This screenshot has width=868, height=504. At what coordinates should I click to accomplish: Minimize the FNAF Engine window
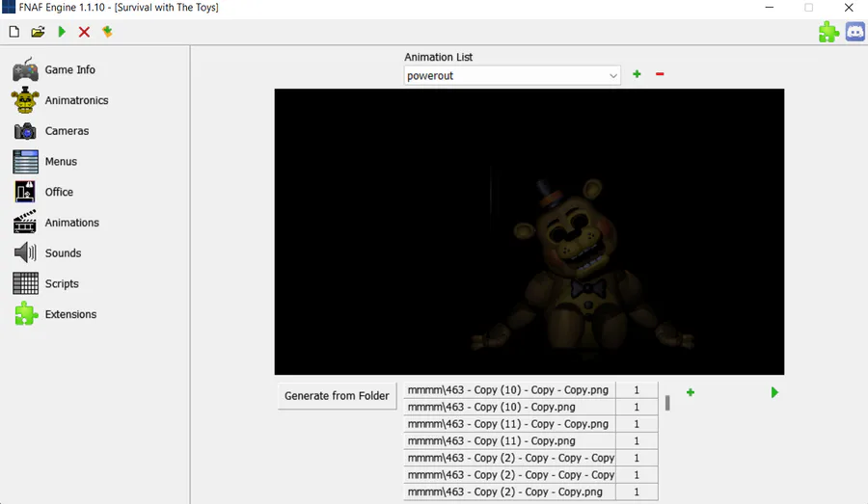pyautogui.click(x=769, y=7)
